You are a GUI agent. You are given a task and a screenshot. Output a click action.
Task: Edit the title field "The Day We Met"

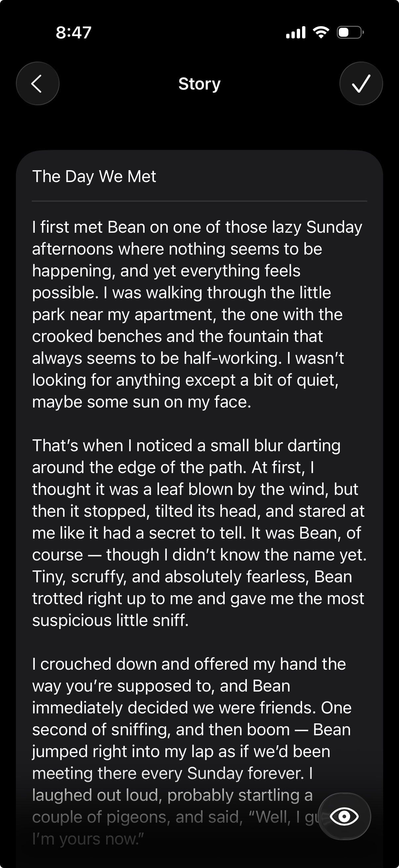pos(94,176)
